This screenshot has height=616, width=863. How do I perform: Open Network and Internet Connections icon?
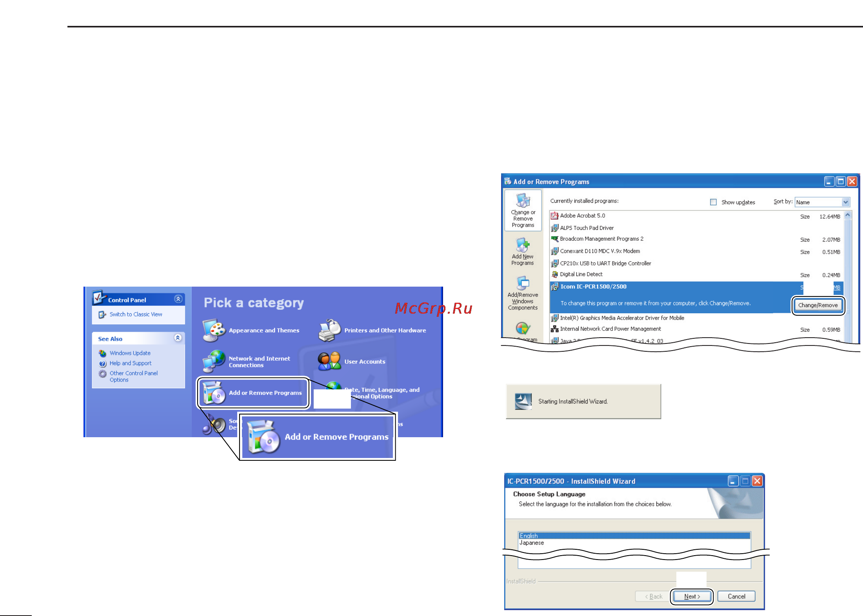[214, 361]
